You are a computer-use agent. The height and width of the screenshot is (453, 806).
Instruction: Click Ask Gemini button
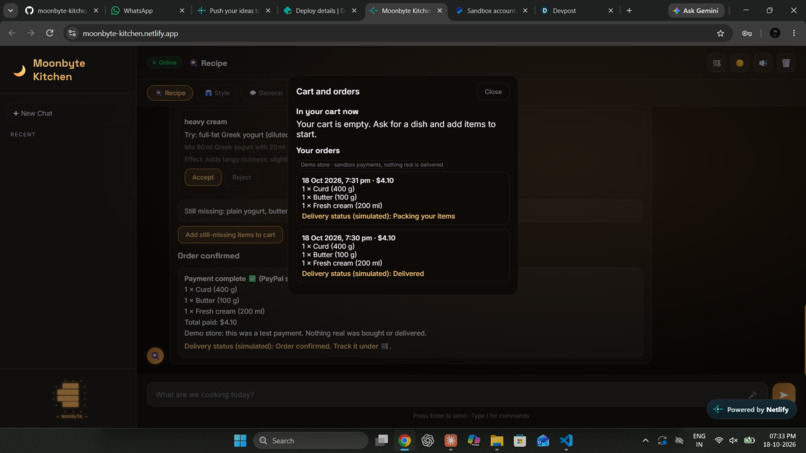(697, 10)
